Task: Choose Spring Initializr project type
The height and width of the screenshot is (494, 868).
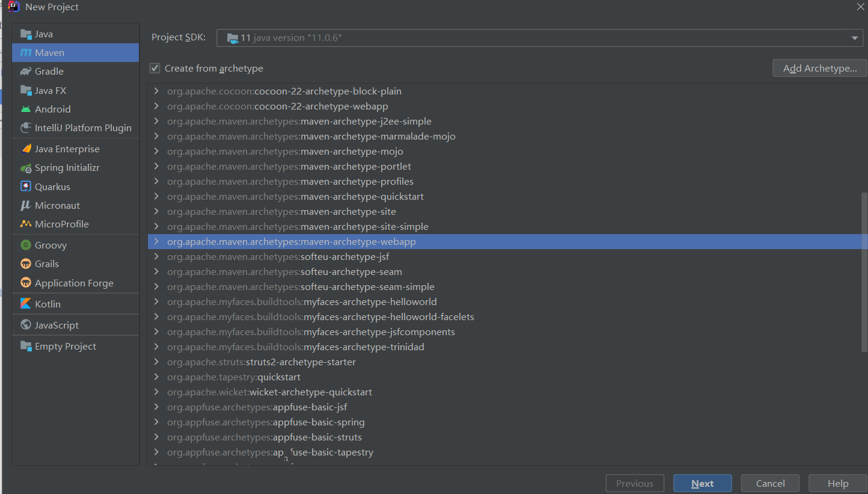Action: click(75, 168)
